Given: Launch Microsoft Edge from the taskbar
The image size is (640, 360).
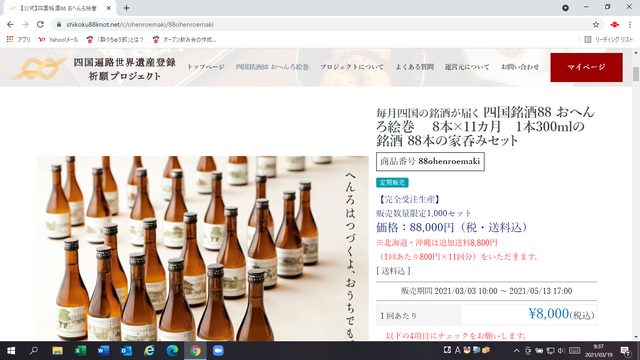Looking at the screenshot, I should [172, 351].
